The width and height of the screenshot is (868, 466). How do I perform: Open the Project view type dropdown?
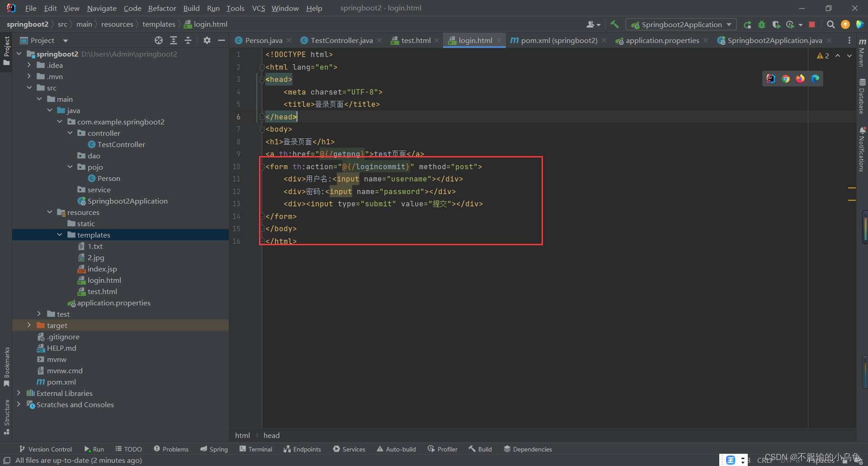[66, 41]
